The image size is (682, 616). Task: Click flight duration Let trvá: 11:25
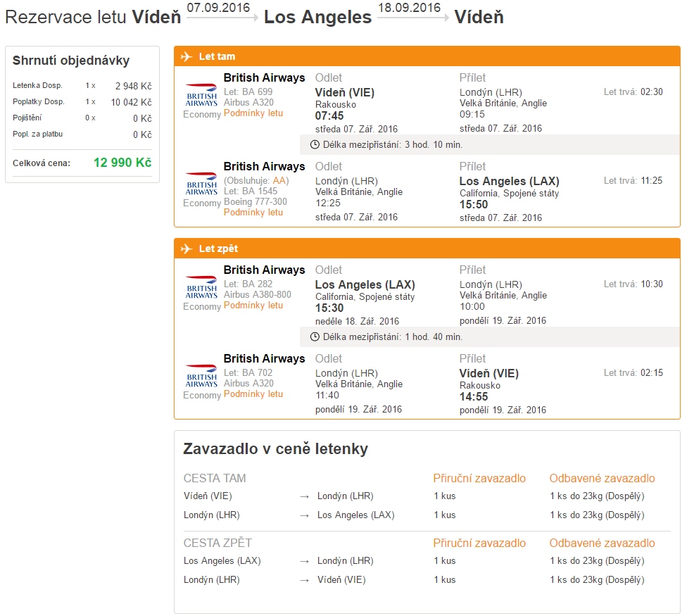tap(633, 181)
